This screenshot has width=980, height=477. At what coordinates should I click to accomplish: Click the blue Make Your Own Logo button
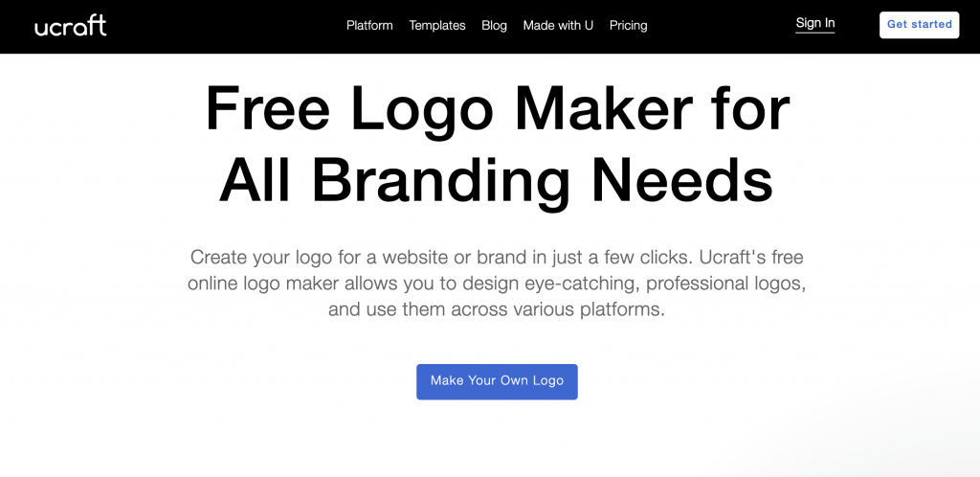(497, 381)
